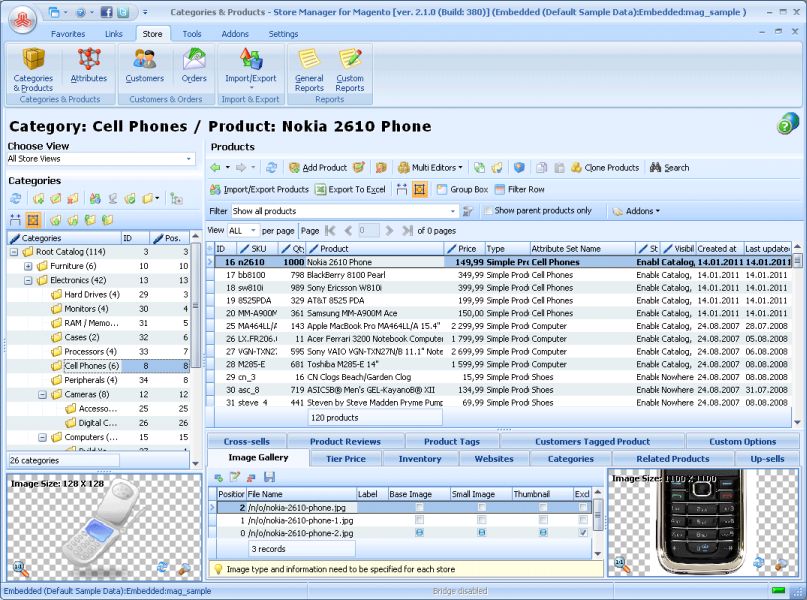Open Categories & Products ribbon icon
This screenshot has height=600, width=807.
pyautogui.click(x=33, y=70)
